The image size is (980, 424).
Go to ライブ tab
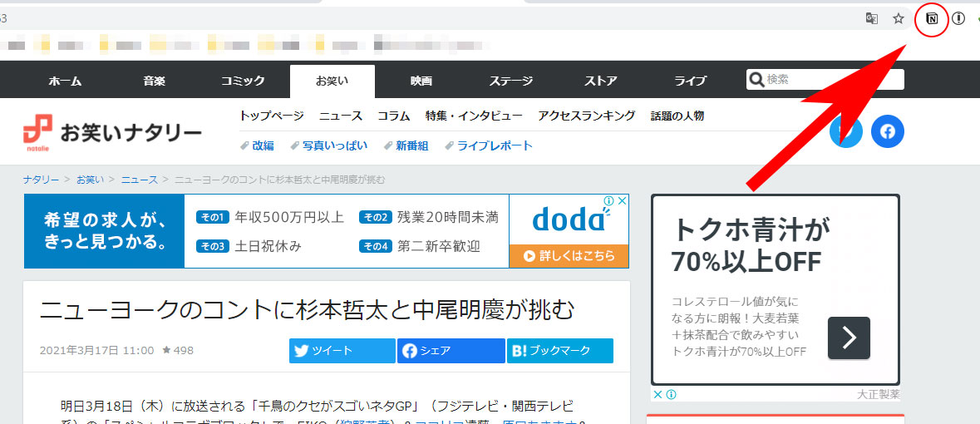pos(690,81)
